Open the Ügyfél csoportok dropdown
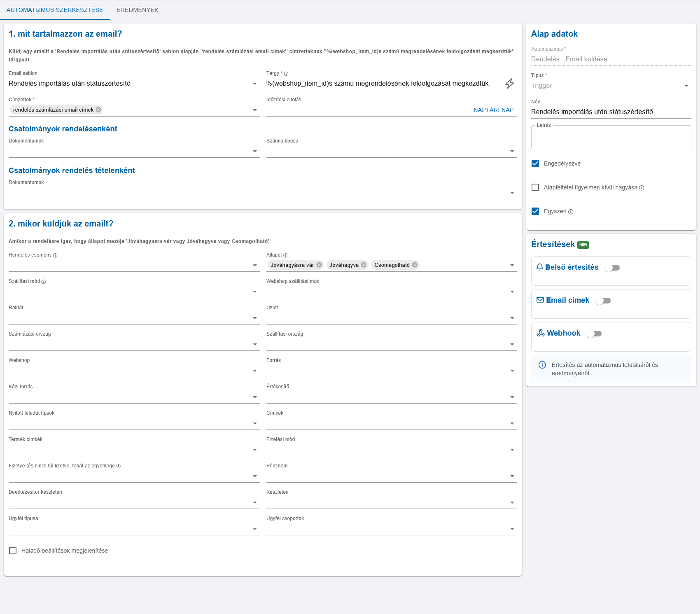The image size is (700, 614). click(392, 529)
